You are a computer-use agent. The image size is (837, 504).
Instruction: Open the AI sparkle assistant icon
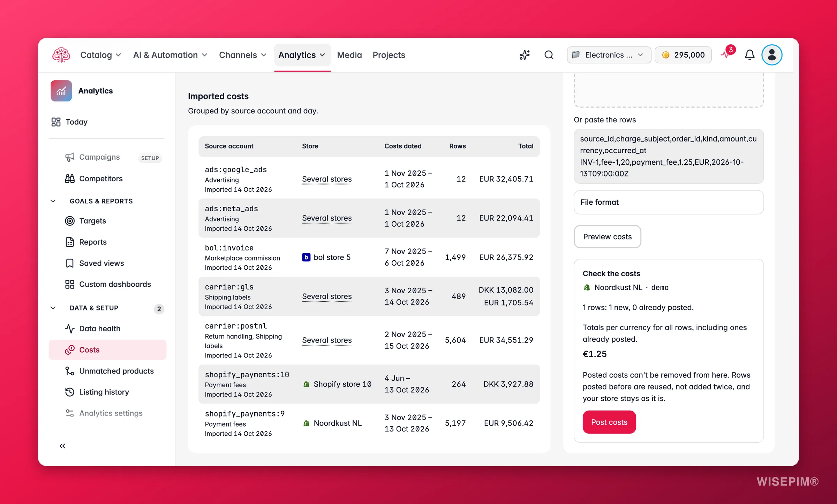(x=525, y=55)
